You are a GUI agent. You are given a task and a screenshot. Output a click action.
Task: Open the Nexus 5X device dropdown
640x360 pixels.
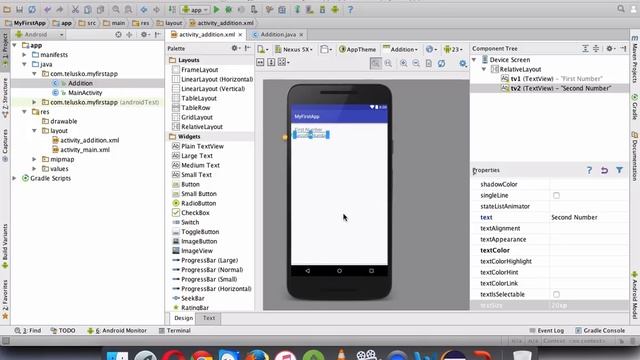tap(294, 49)
